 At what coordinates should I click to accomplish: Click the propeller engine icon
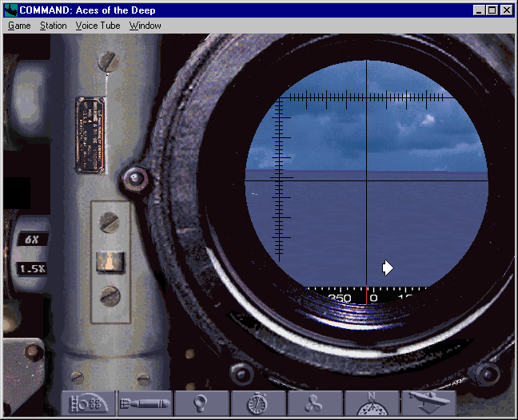(x=315, y=403)
